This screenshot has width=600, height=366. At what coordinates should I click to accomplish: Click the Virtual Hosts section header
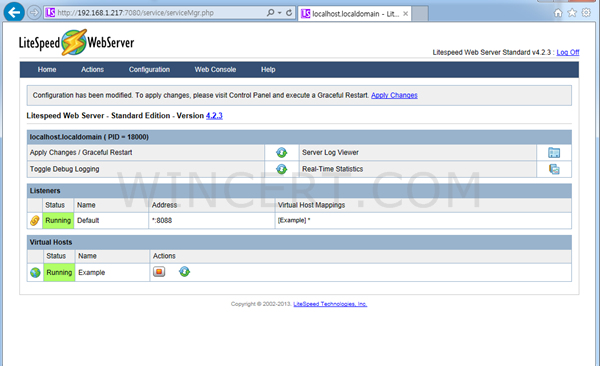point(299,242)
